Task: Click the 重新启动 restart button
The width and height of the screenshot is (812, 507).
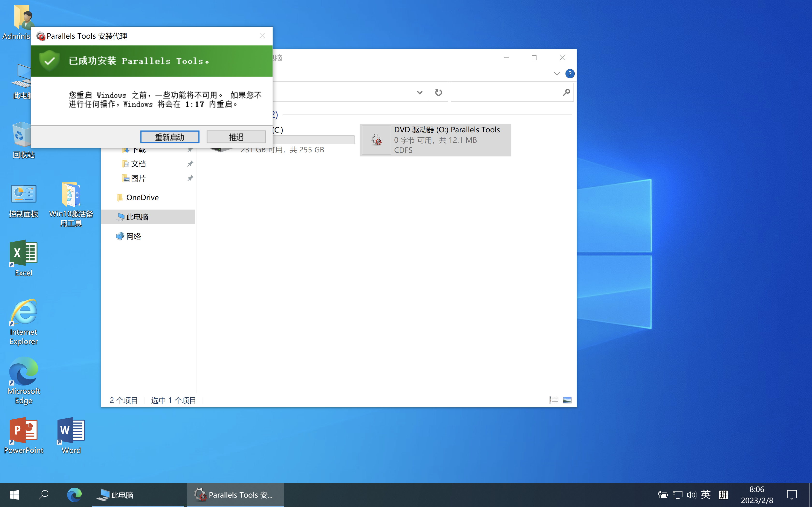Action: 169,137
